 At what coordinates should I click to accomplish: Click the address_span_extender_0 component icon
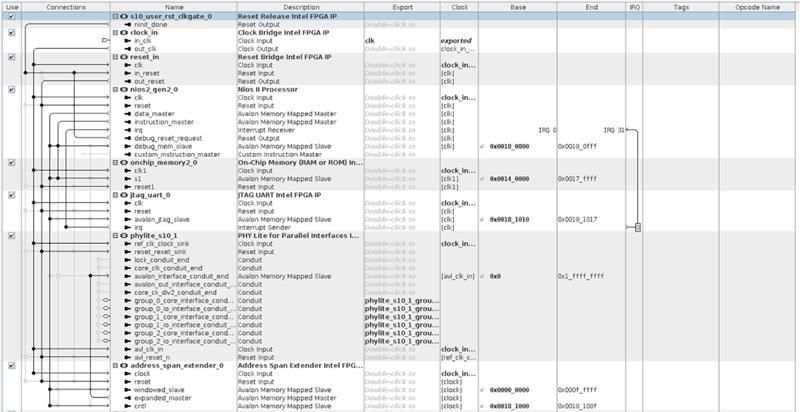point(124,366)
